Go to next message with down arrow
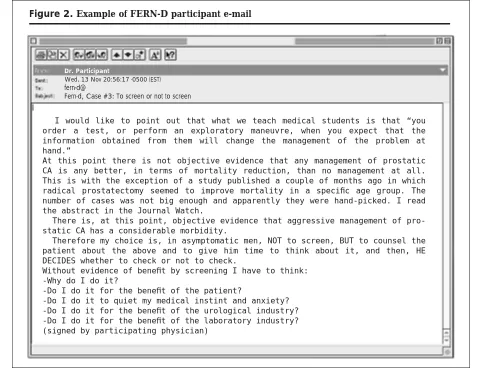487x370 pixels. pos(128,55)
